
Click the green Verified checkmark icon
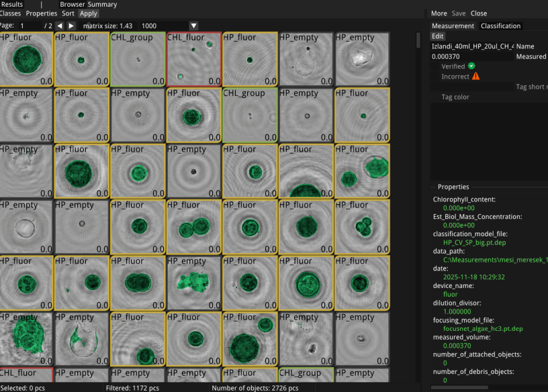coord(471,66)
